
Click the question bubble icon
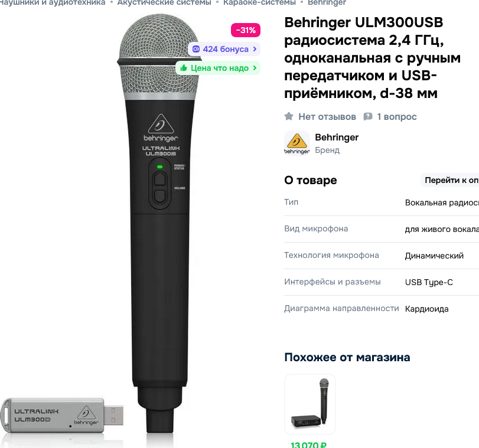(368, 116)
